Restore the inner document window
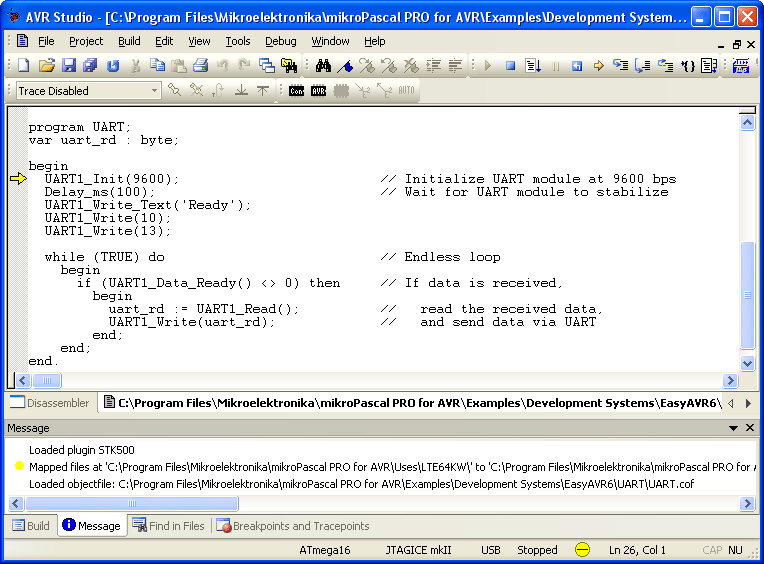 [736, 44]
